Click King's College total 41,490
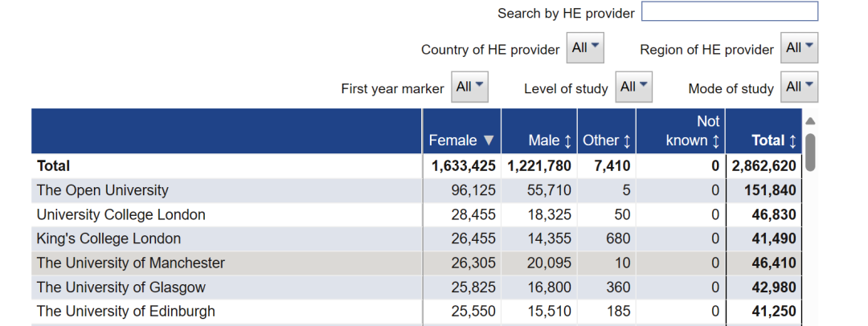This screenshot has height=326, width=868. (774, 239)
